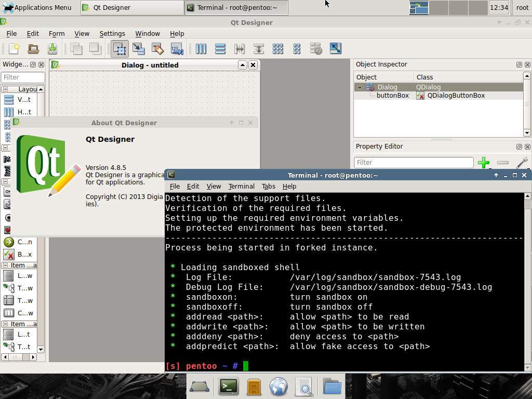The image size is (532, 399).
Task: Toggle Edit Signals/Slots mode
Action: click(x=138, y=49)
